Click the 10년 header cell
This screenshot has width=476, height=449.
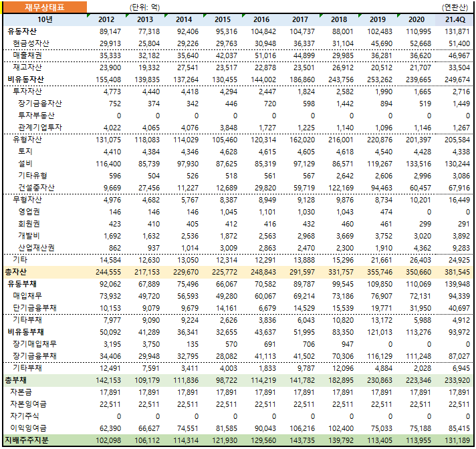click(45, 19)
